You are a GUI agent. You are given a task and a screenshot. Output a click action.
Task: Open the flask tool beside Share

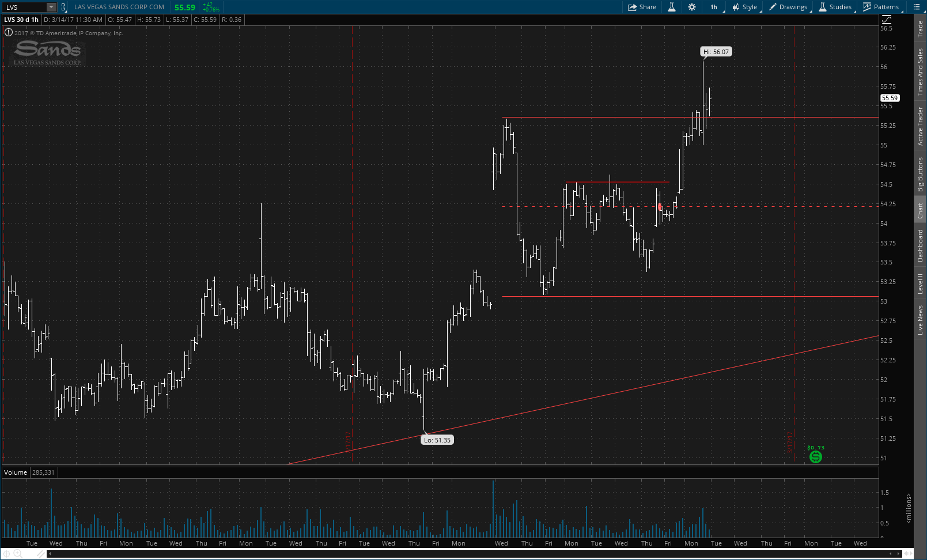point(671,7)
